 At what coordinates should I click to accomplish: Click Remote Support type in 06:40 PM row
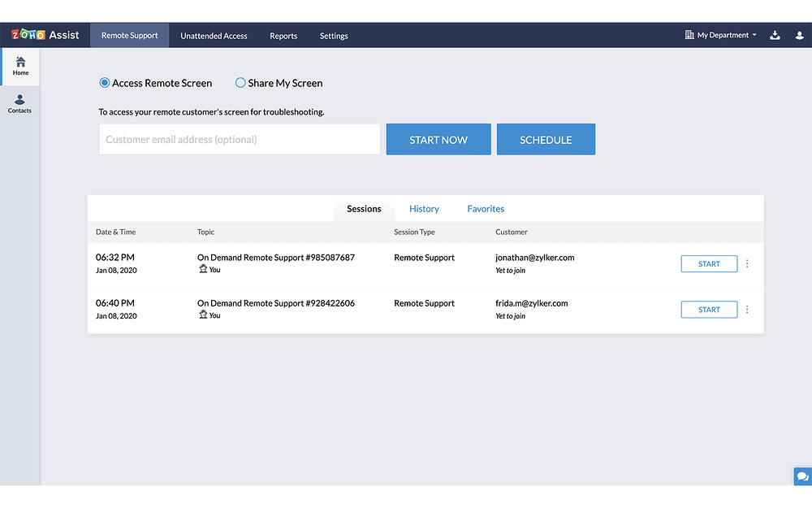(x=424, y=302)
